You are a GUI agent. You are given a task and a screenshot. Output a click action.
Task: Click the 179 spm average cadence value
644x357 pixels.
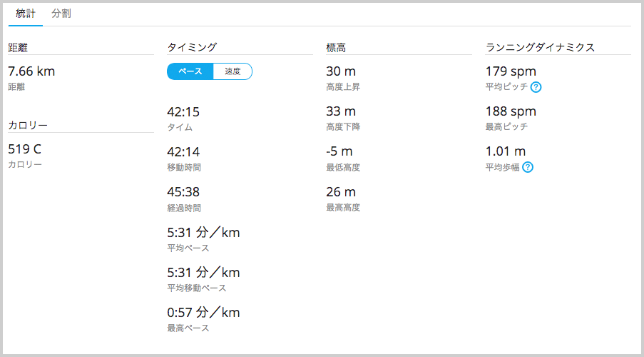(x=511, y=71)
